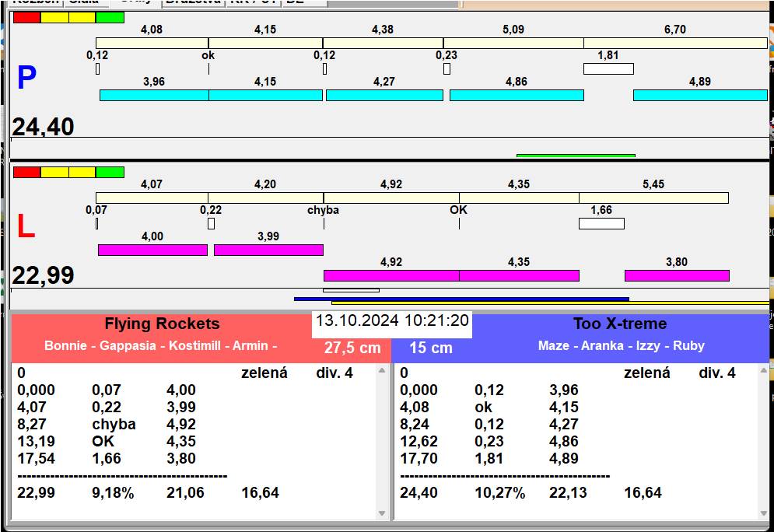The height and width of the screenshot is (532, 774).
Task: Click the 0,07 start marker in lane L
Action: click(96, 223)
